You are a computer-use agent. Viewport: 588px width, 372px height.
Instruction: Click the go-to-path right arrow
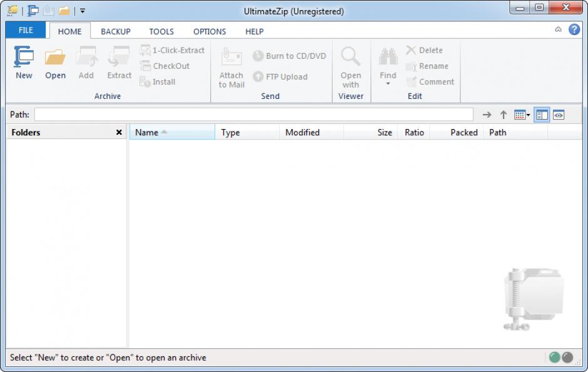point(487,115)
